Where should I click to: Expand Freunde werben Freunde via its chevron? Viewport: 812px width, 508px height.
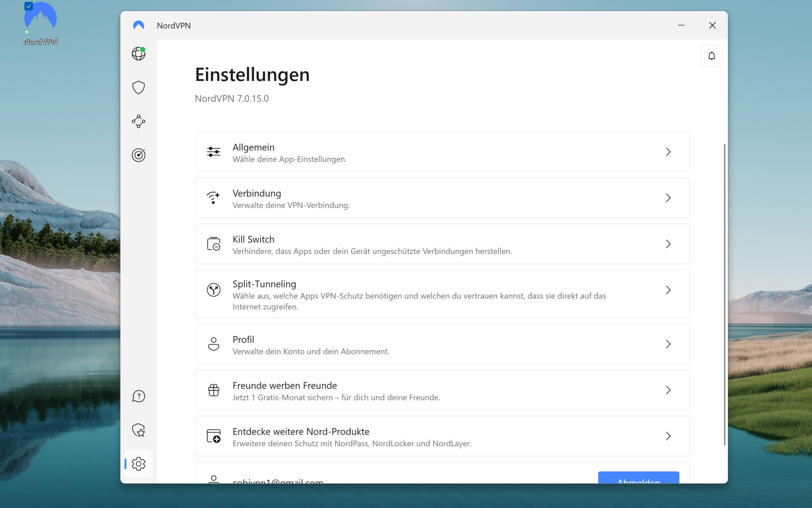click(x=668, y=390)
